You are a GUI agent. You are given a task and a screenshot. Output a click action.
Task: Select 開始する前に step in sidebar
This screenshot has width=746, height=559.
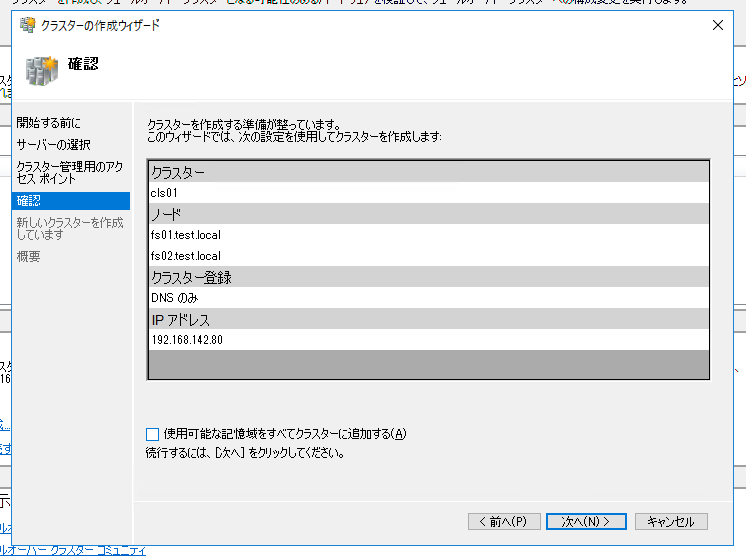[x=49, y=123]
